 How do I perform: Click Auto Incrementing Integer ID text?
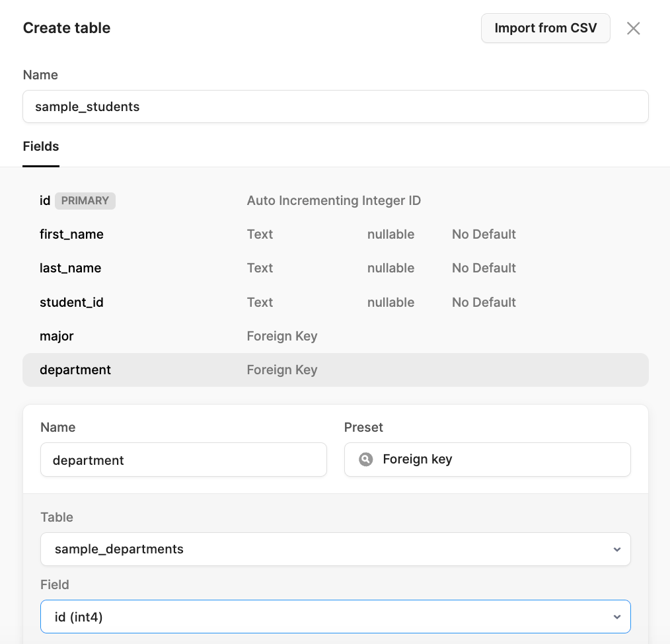pyautogui.click(x=334, y=200)
